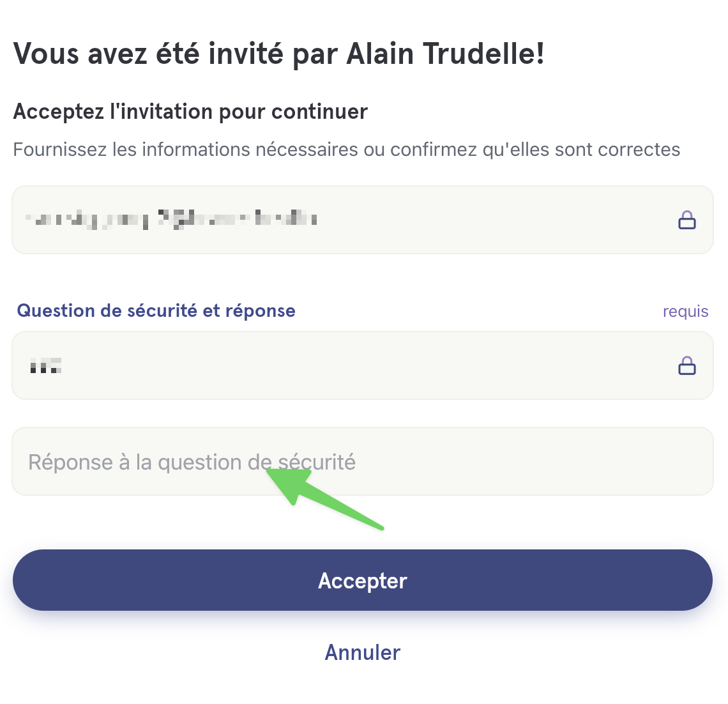Click the blurred security question text

45,365
